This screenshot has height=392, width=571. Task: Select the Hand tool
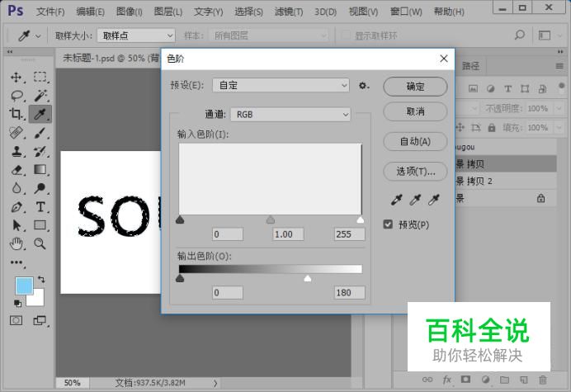16,243
